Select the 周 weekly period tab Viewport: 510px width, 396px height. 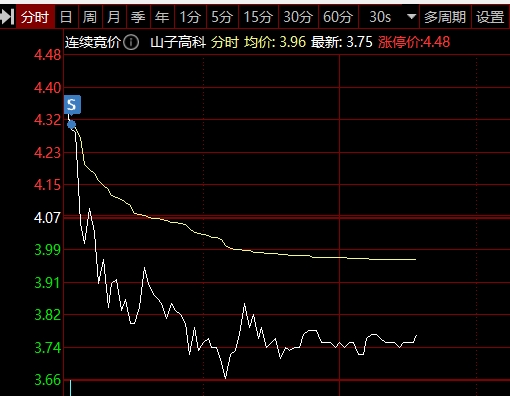90,17
